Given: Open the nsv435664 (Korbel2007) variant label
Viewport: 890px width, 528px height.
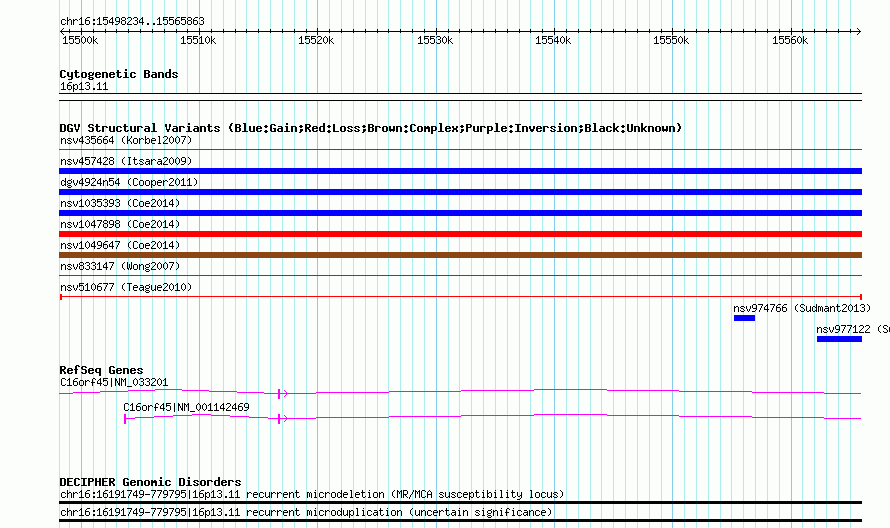Looking at the screenshot, I should click(x=126, y=140).
